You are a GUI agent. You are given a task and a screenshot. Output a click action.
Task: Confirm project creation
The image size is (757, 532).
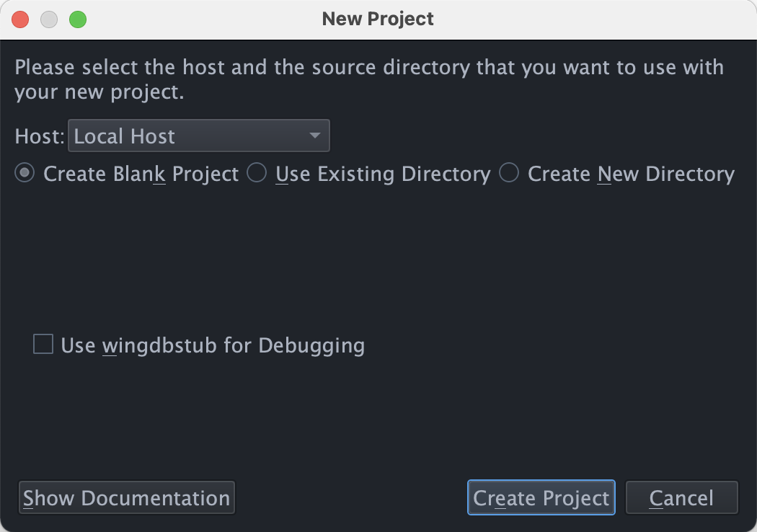coord(541,497)
